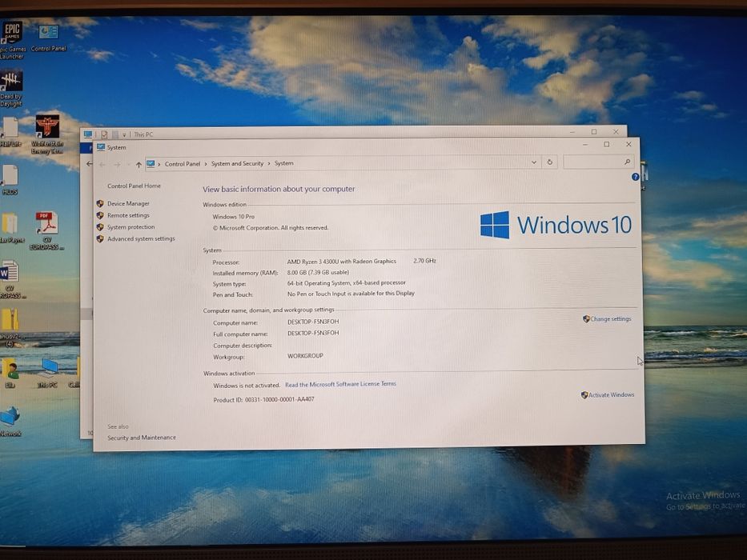
Task: Launch Wolfenstein Enemy Territory desktop icon
Action: pyautogui.click(x=47, y=134)
